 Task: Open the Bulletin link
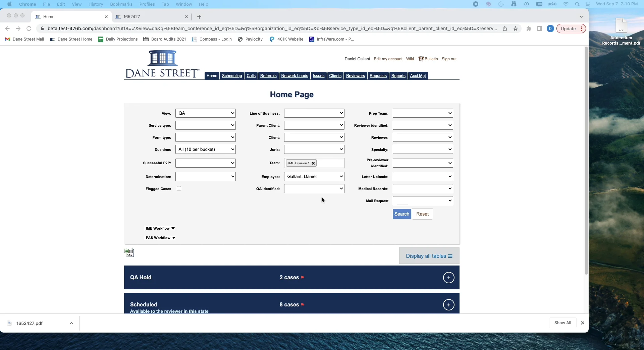pos(431,59)
